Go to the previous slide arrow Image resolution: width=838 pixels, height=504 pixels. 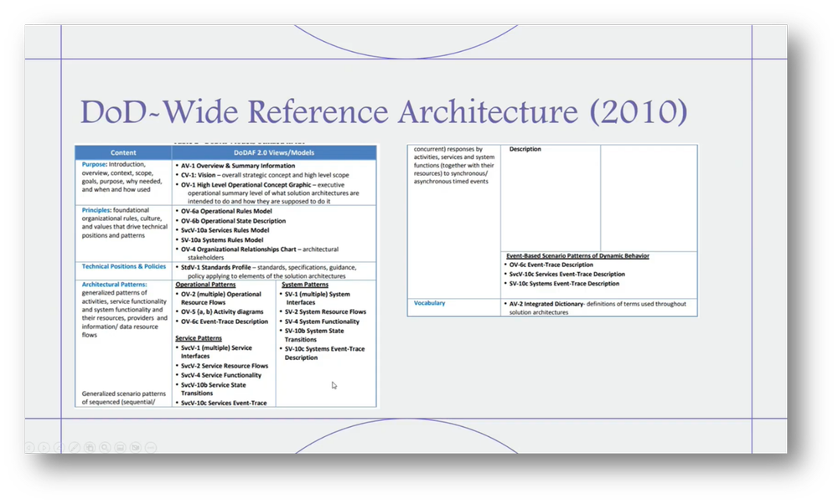click(29, 447)
